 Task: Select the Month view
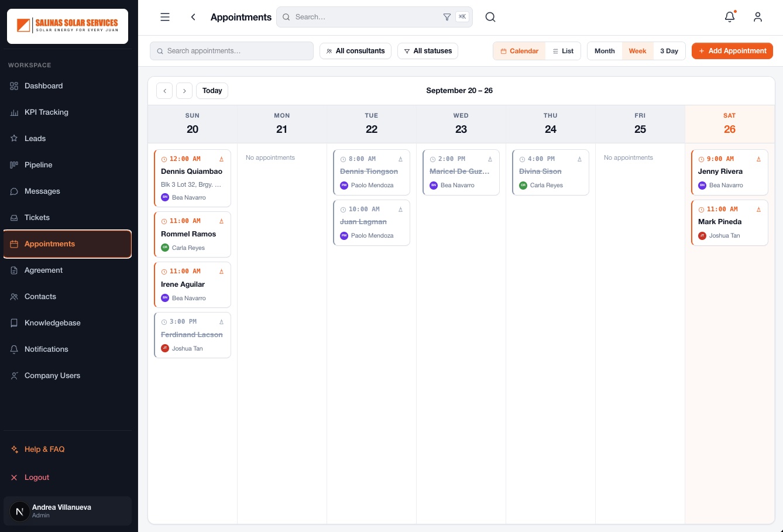click(605, 51)
